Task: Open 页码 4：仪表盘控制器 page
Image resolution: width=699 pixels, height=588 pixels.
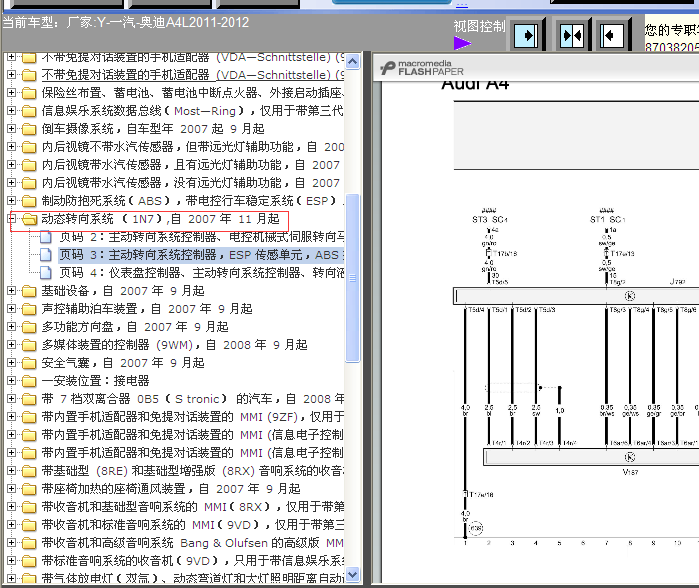Action: tap(201, 272)
